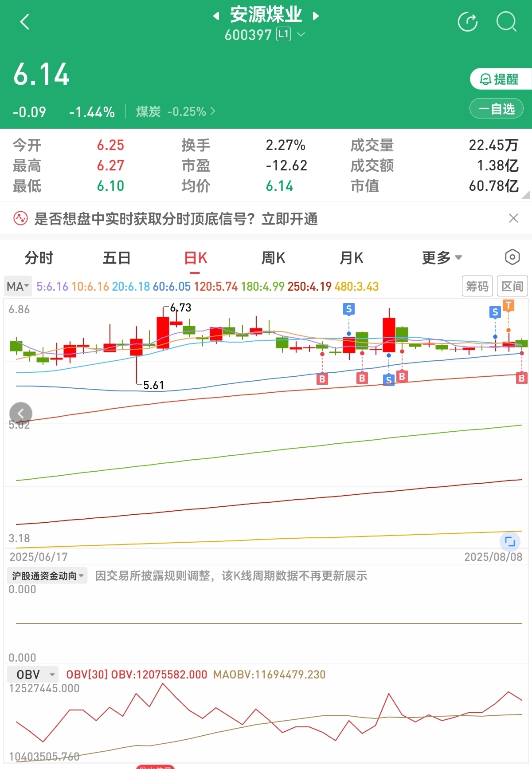Tap OBV:12075582.000 value text
Screen dimensions: 532x769
click(x=159, y=674)
